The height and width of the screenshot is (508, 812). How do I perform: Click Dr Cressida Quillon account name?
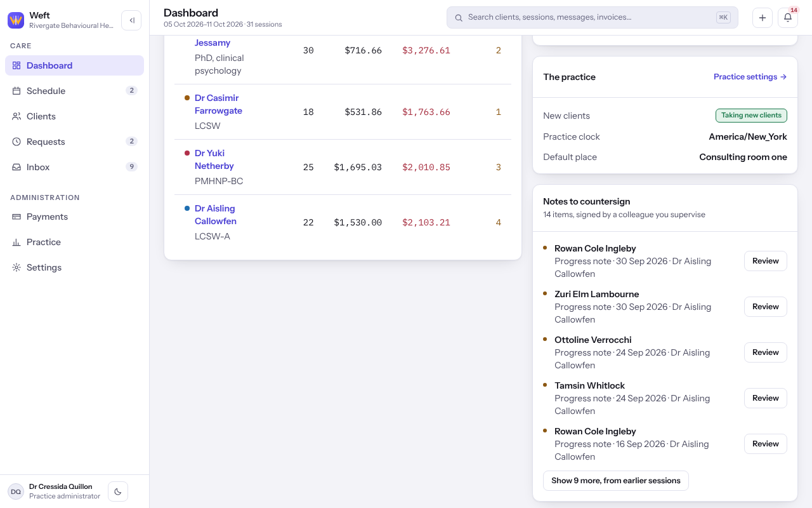pos(61,486)
